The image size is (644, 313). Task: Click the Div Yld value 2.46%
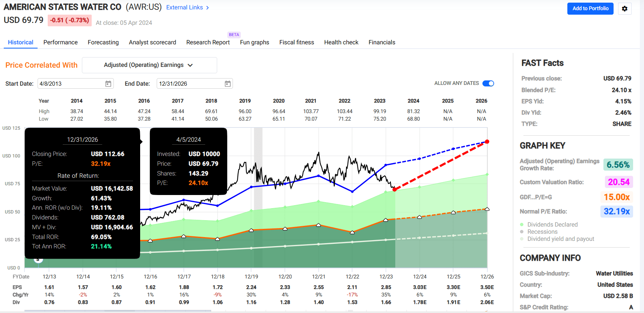(623, 112)
